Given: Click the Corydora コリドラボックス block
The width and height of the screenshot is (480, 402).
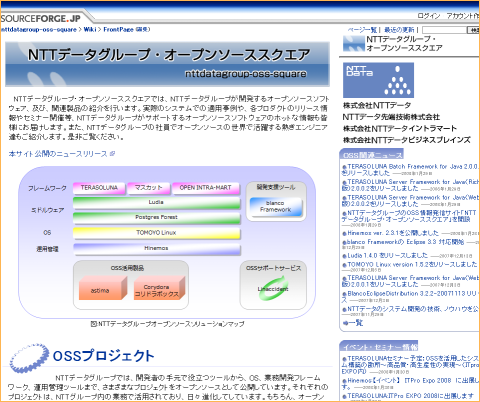Looking at the screenshot, I should (159, 288).
